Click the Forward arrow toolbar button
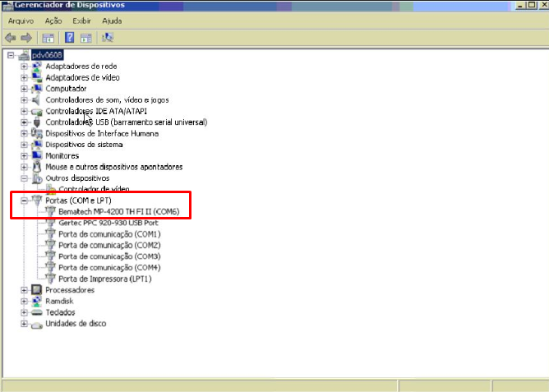 pyautogui.click(x=26, y=38)
